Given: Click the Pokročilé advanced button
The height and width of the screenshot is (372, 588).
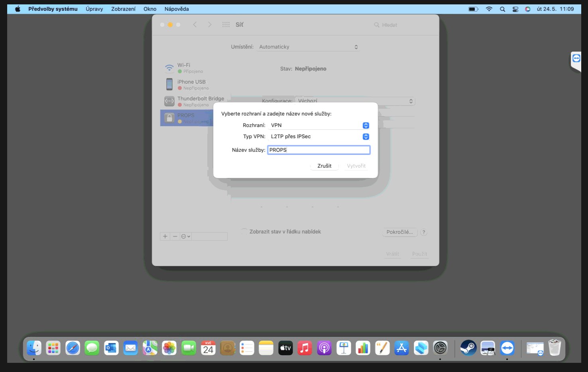Looking at the screenshot, I should (x=399, y=232).
